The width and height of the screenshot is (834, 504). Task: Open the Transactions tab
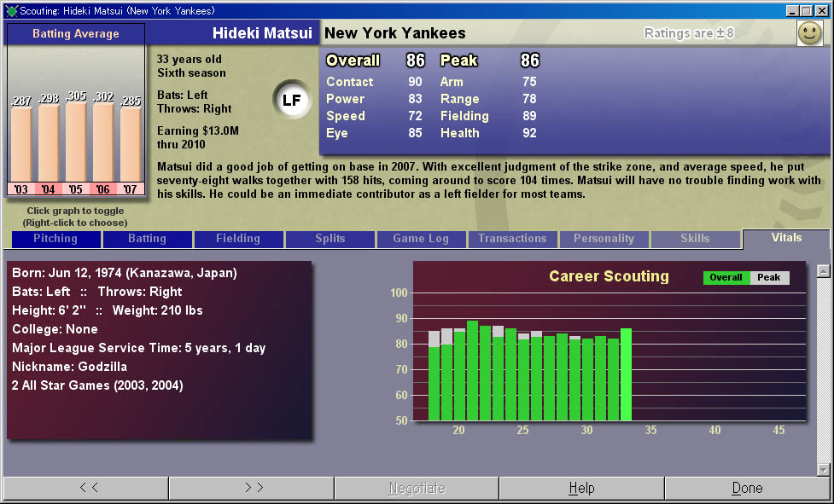(513, 239)
